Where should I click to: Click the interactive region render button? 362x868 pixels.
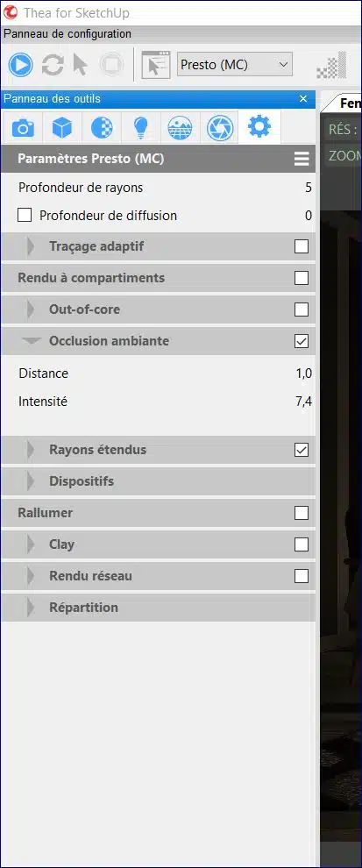(x=155, y=66)
